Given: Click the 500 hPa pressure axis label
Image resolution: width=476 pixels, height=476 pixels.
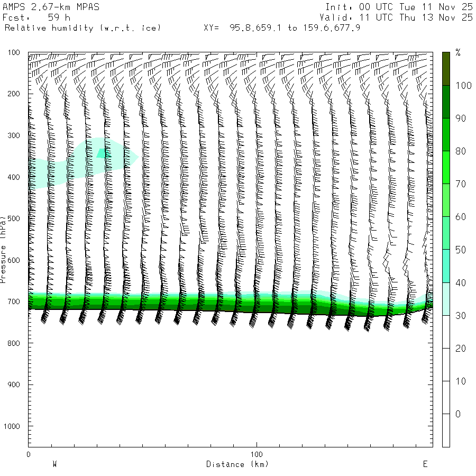Looking at the screenshot, I should tap(14, 218).
